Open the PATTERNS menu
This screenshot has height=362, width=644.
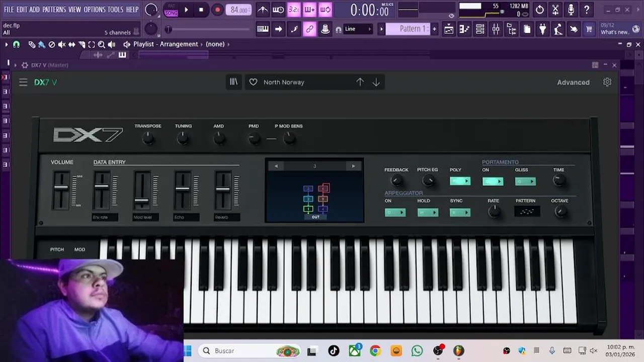pos(54,10)
